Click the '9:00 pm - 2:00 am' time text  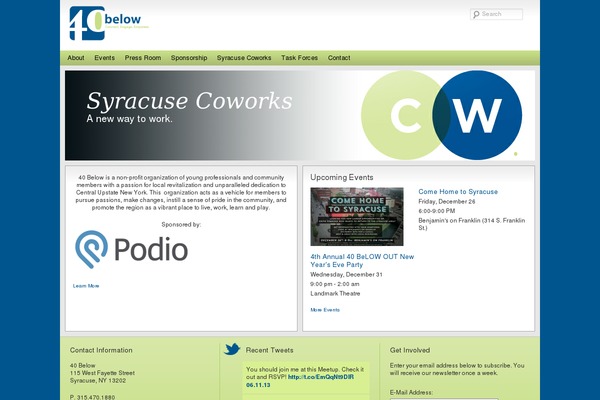[x=335, y=284]
